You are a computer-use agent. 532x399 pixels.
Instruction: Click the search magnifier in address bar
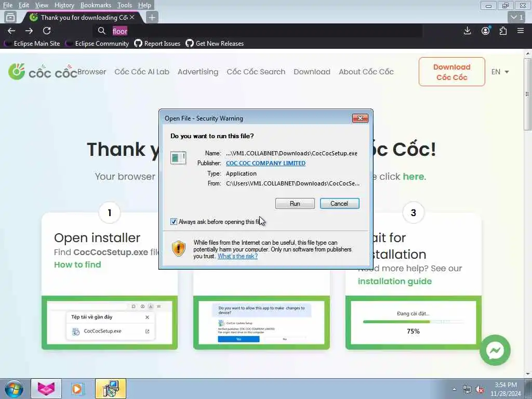pos(101,31)
